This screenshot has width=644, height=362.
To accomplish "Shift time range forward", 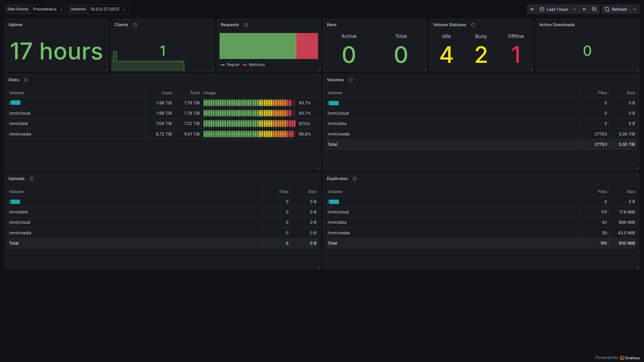I will (x=584, y=9).
